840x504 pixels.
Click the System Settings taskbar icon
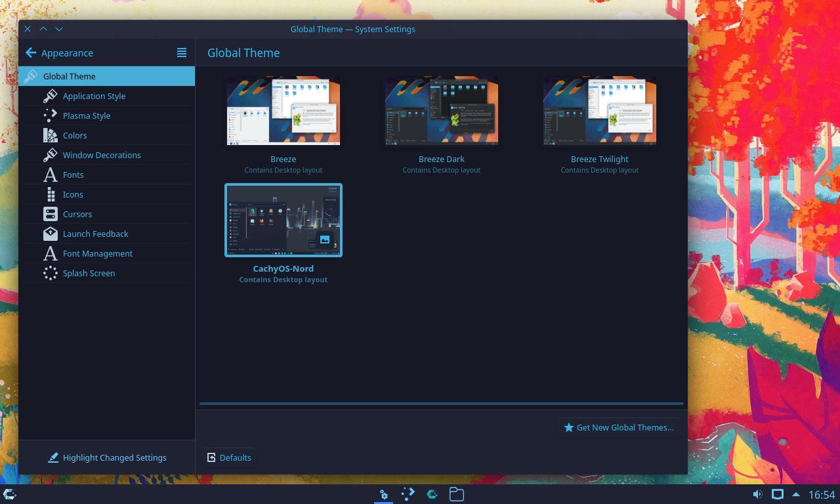pos(384,494)
